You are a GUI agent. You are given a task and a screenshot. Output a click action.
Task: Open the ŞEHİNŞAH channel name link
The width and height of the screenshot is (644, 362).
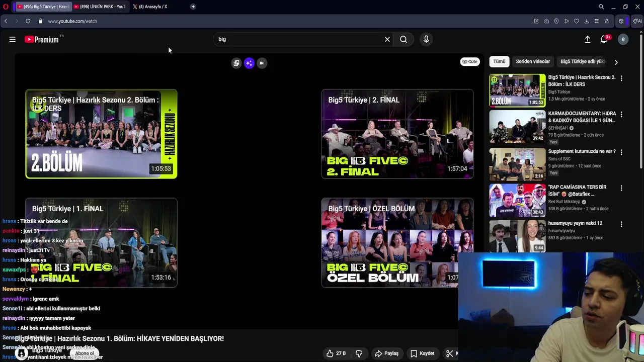(558, 128)
